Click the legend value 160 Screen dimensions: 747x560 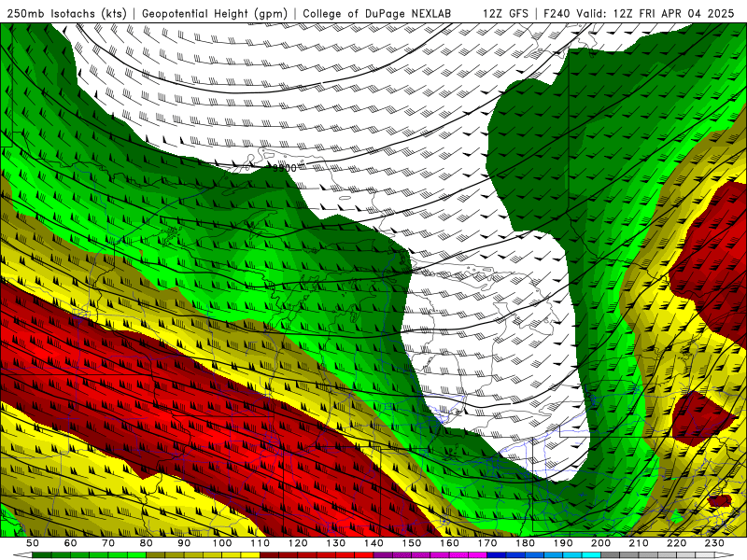click(x=449, y=543)
